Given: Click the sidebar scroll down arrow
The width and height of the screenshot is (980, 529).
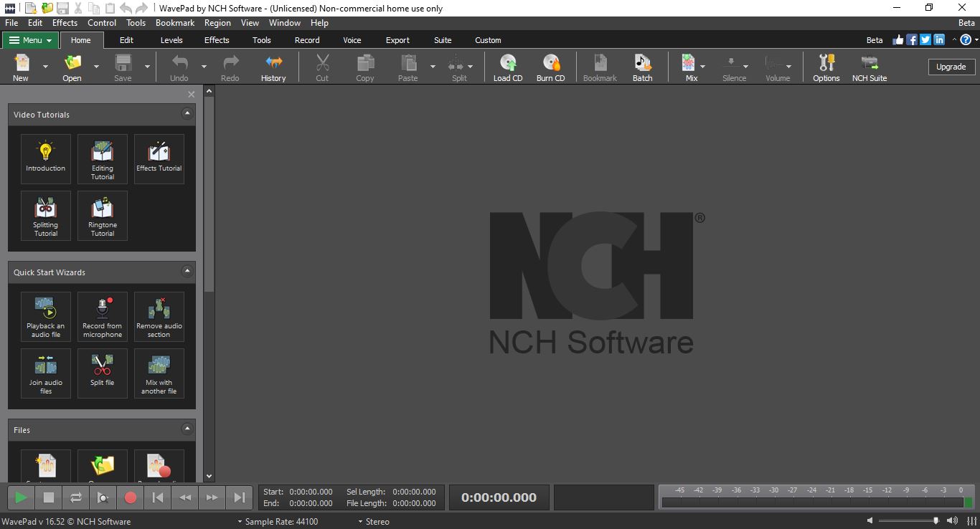Looking at the screenshot, I should pyautogui.click(x=209, y=476).
